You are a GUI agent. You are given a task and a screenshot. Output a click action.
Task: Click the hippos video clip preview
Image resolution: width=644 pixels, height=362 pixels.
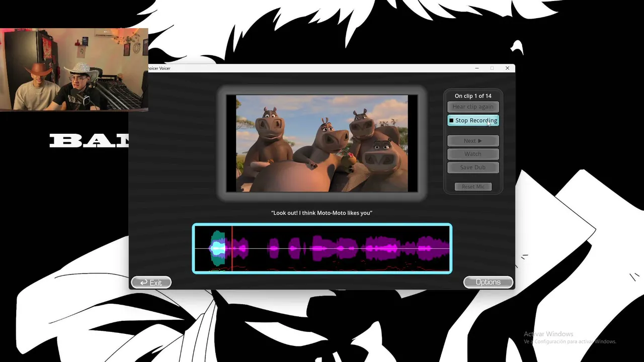tap(322, 143)
